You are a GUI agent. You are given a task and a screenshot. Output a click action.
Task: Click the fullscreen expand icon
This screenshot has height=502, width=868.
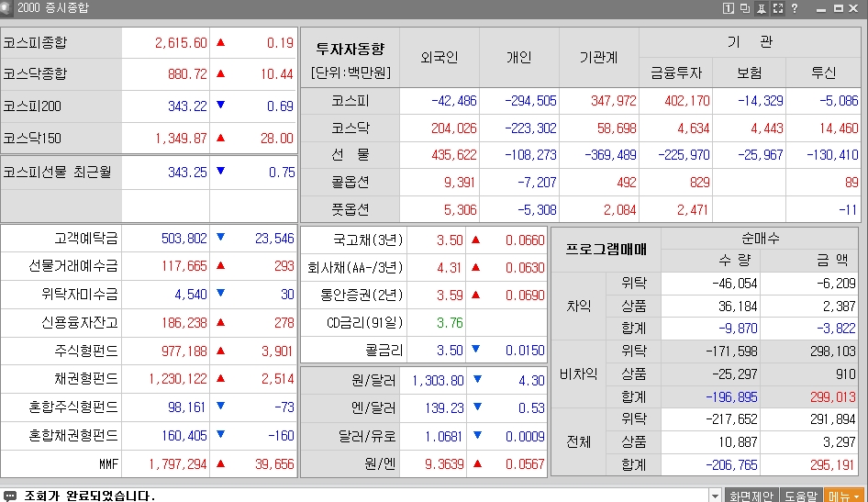(777, 8)
